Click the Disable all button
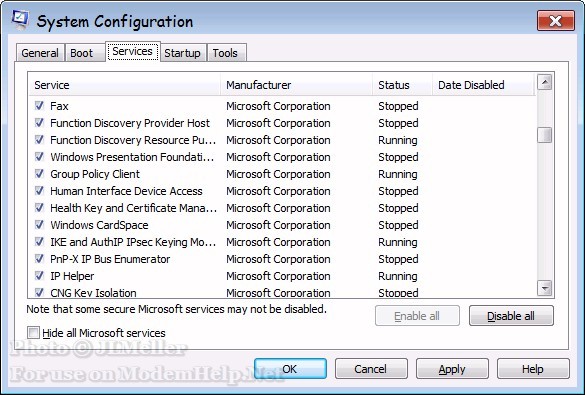 [x=511, y=316]
